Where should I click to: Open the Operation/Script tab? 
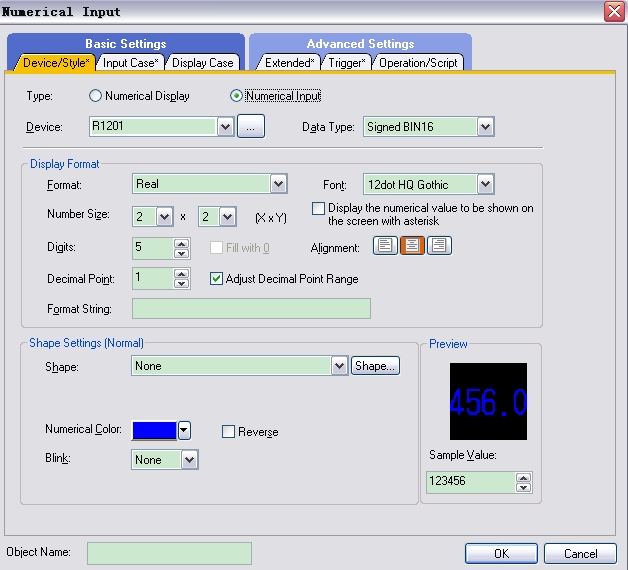point(418,63)
